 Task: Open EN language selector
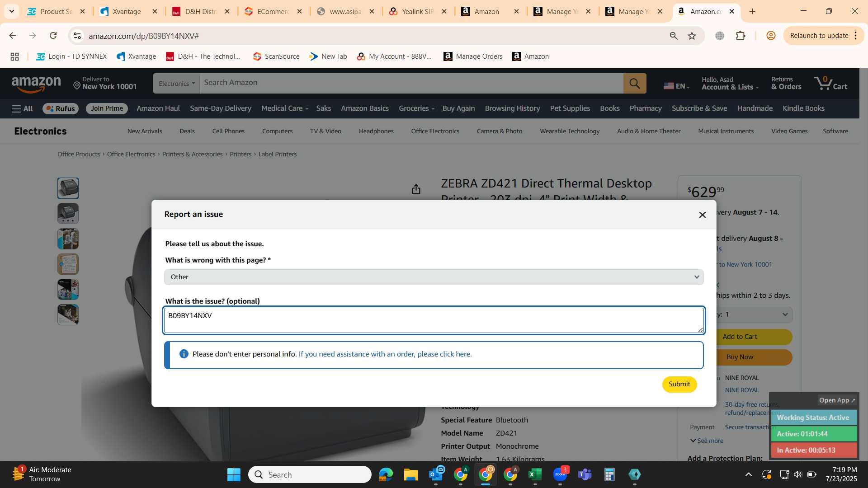point(676,86)
